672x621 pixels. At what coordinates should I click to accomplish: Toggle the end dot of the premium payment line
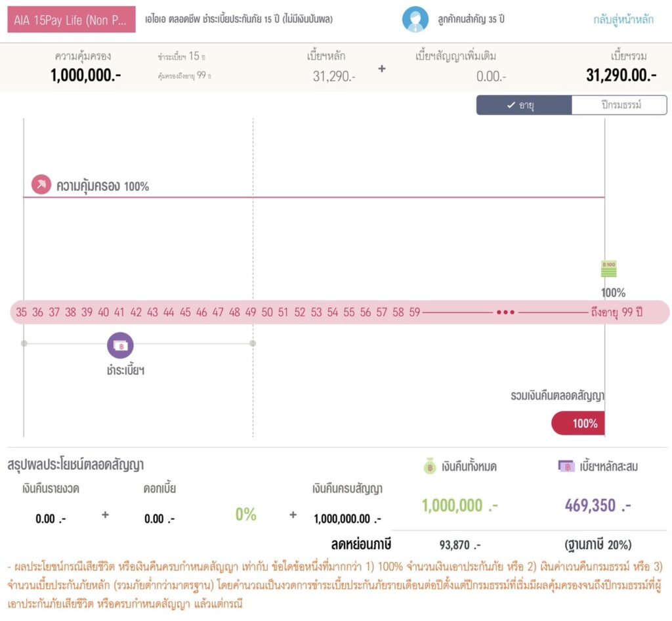(252, 343)
